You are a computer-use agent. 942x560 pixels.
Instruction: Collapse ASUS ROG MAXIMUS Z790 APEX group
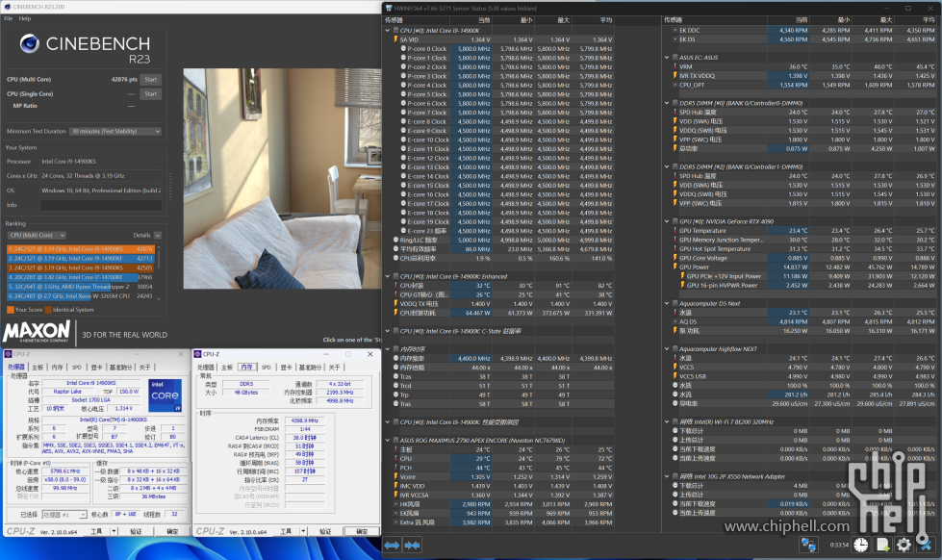[x=388, y=440]
